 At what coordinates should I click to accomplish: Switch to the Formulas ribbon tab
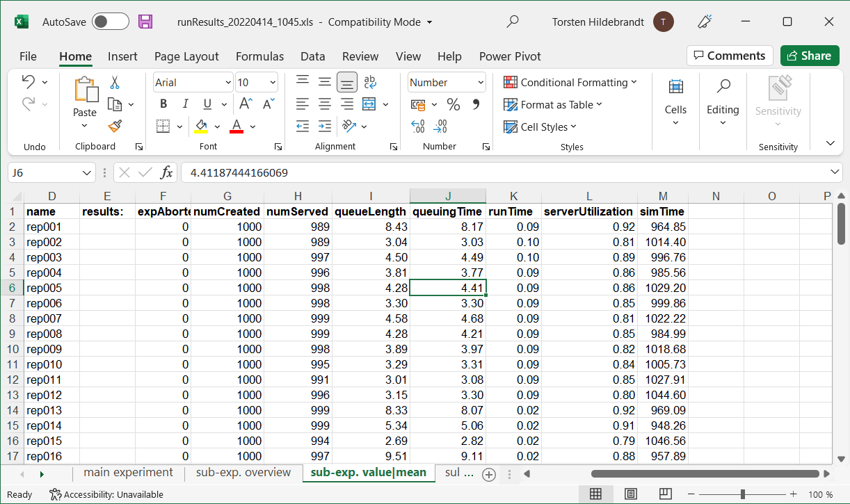point(259,56)
